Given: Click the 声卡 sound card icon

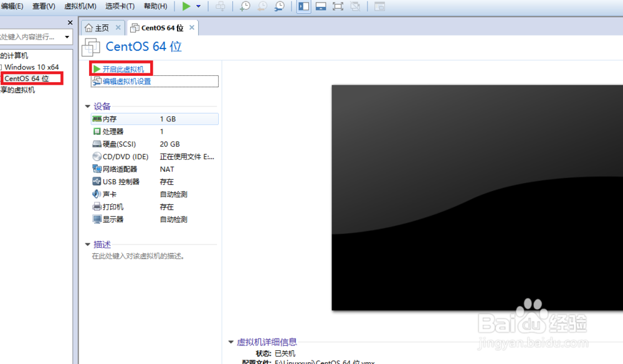Looking at the screenshot, I should 97,194.
